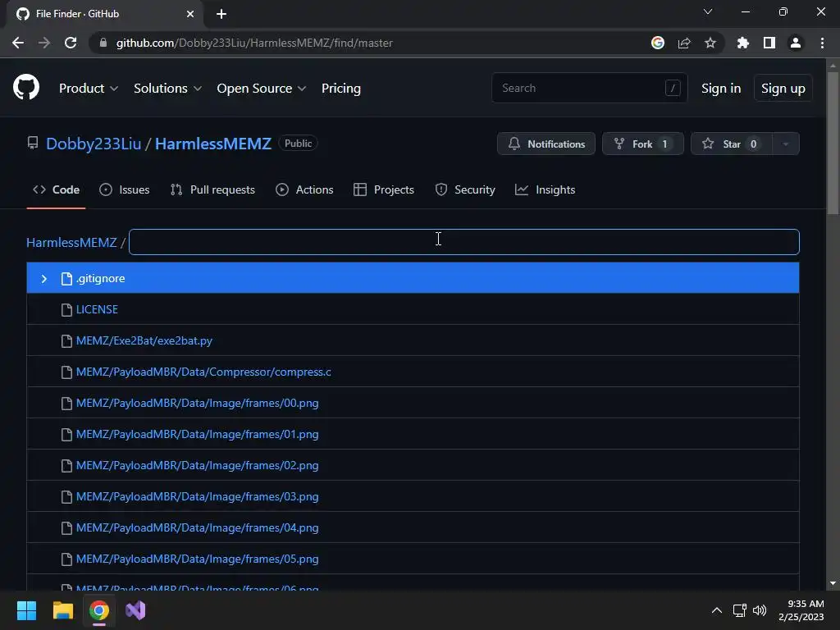Click the file icon next to LICENSE
The width and height of the screenshot is (840, 630).
(66, 309)
